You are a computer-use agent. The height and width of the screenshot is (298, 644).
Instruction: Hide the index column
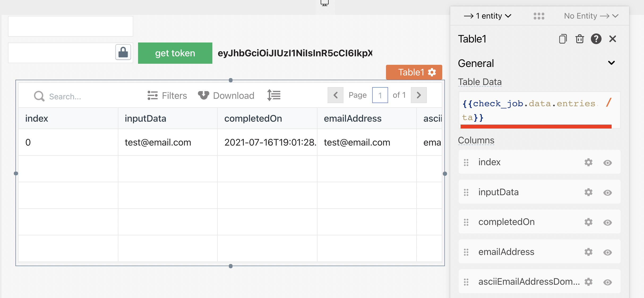pyautogui.click(x=607, y=163)
